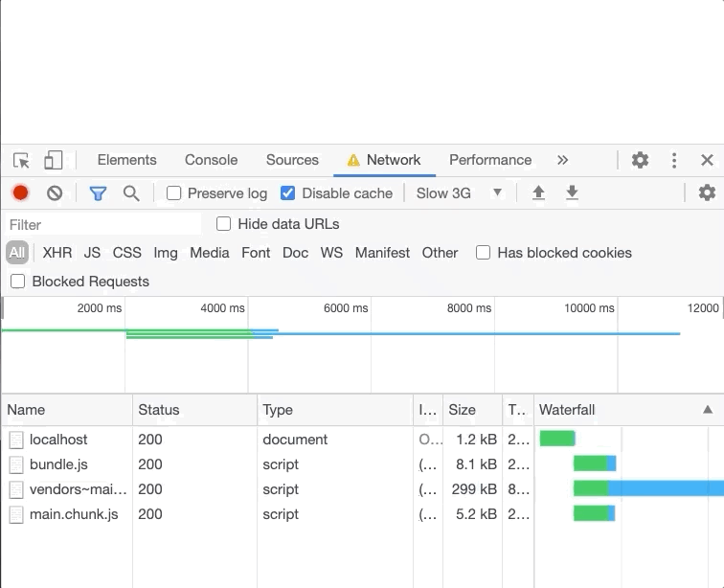The image size is (724, 588).
Task: Enable the Preserve log checkbox
Action: tap(174, 193)
